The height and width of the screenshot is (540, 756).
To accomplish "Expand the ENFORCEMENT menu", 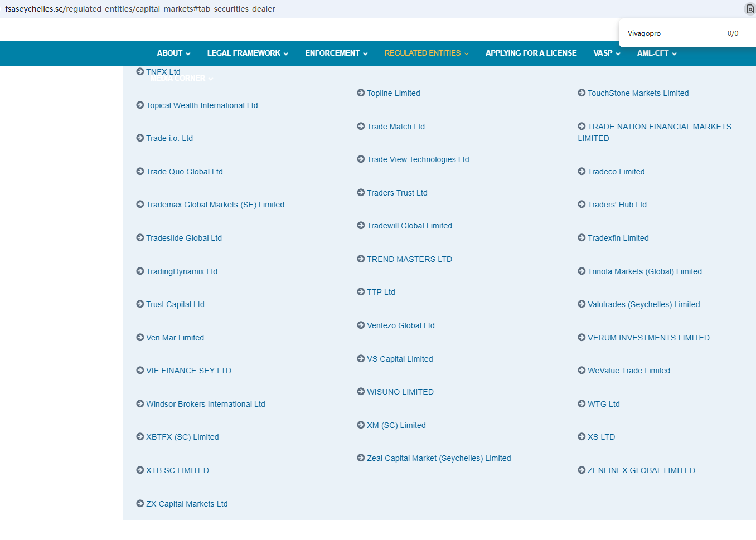I will click(336, 53).
